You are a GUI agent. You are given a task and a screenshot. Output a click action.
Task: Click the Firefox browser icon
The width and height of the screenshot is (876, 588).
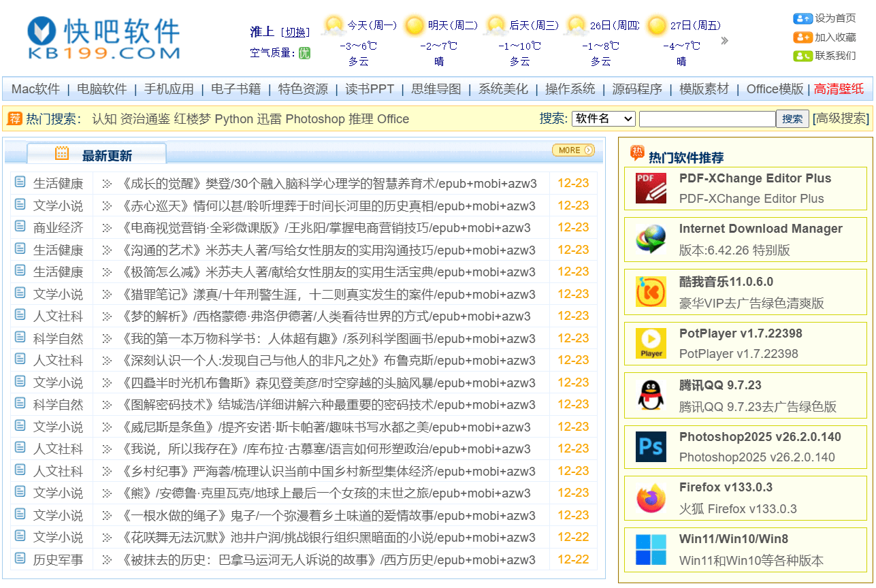651,498
